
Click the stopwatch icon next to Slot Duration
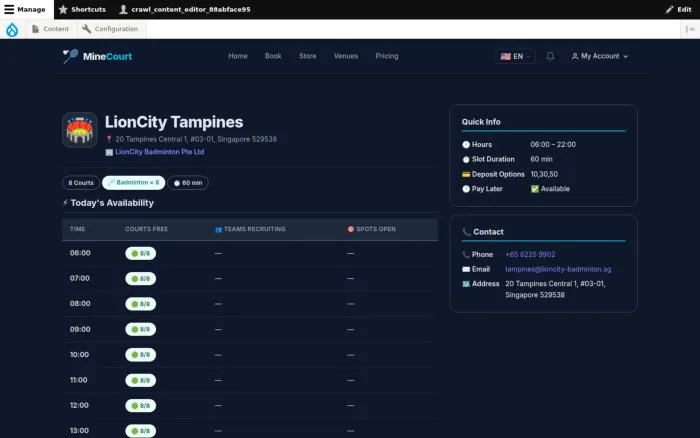tap(466, 159)
